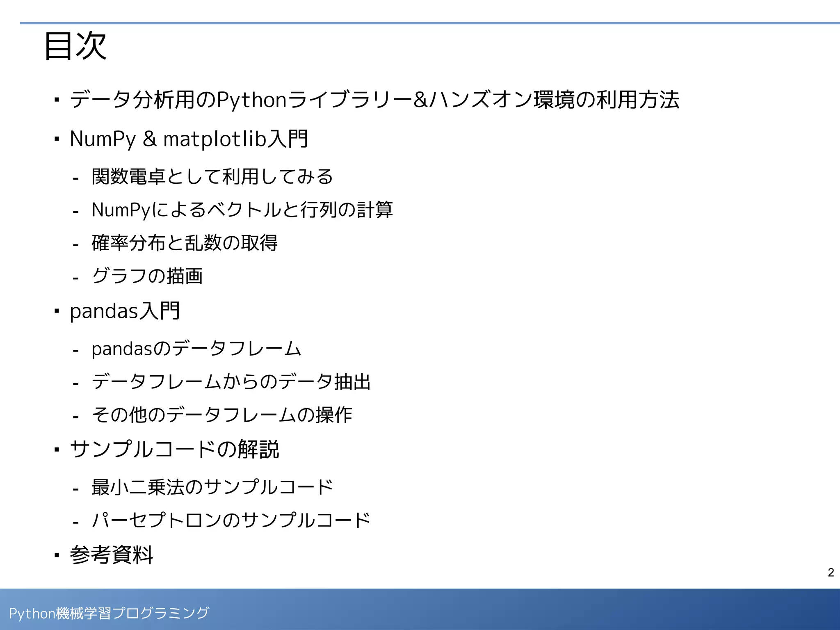840x630 pixels.
Task: Click the slide title 目次
Action: 75,46
